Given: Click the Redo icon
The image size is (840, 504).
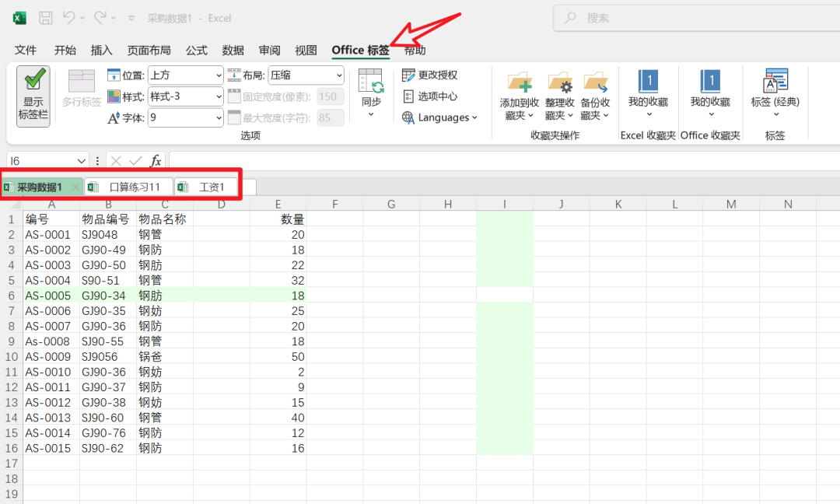Looking at the screenshot, I should click(x=100, y=18).
